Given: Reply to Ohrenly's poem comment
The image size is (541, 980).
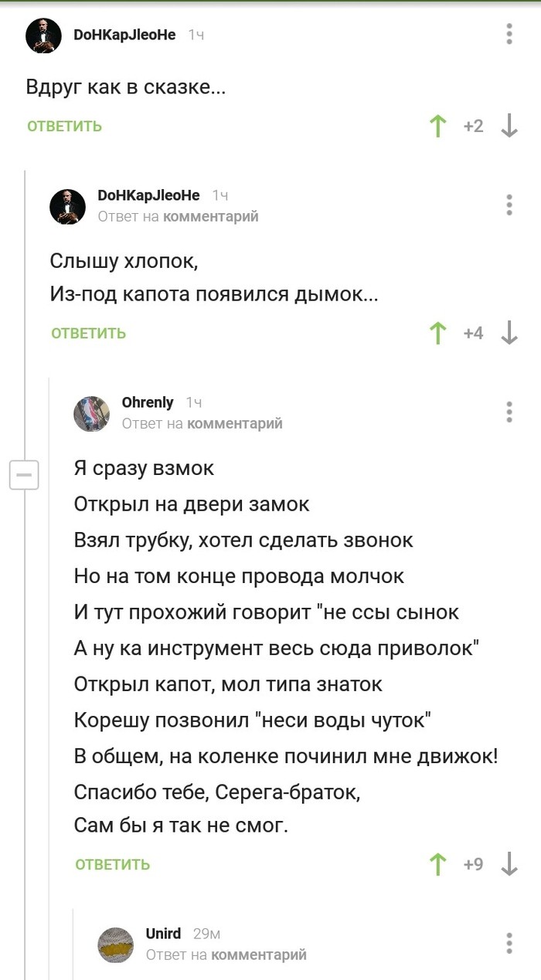Looking at the screenshot, I should point(113,865).
